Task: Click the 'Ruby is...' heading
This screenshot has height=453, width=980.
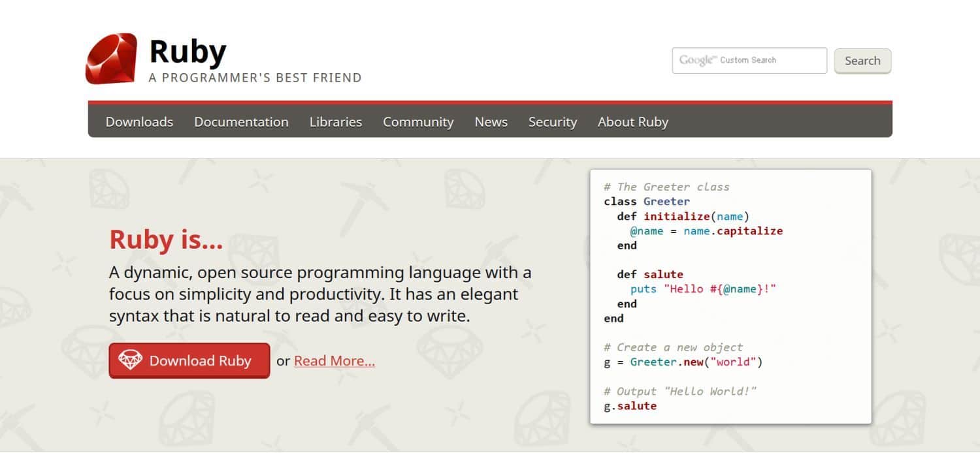Action: point(166,240)
